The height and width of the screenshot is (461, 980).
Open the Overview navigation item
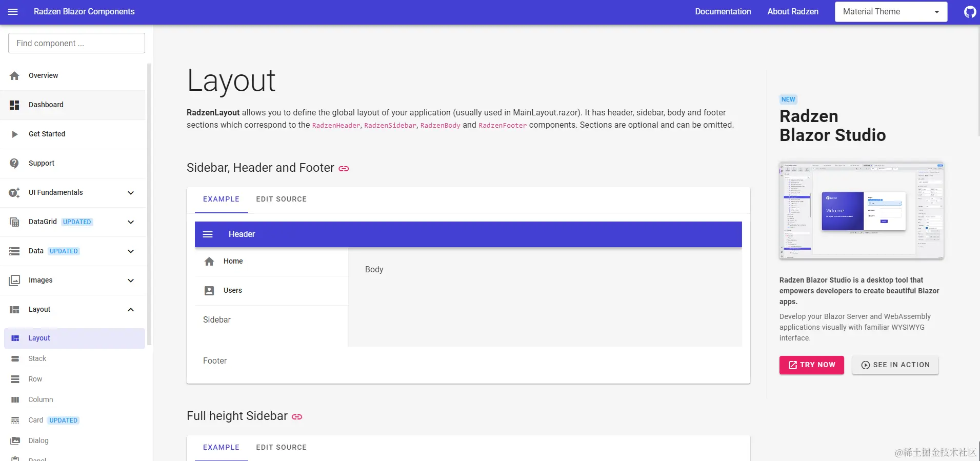(x=72, y=76)
